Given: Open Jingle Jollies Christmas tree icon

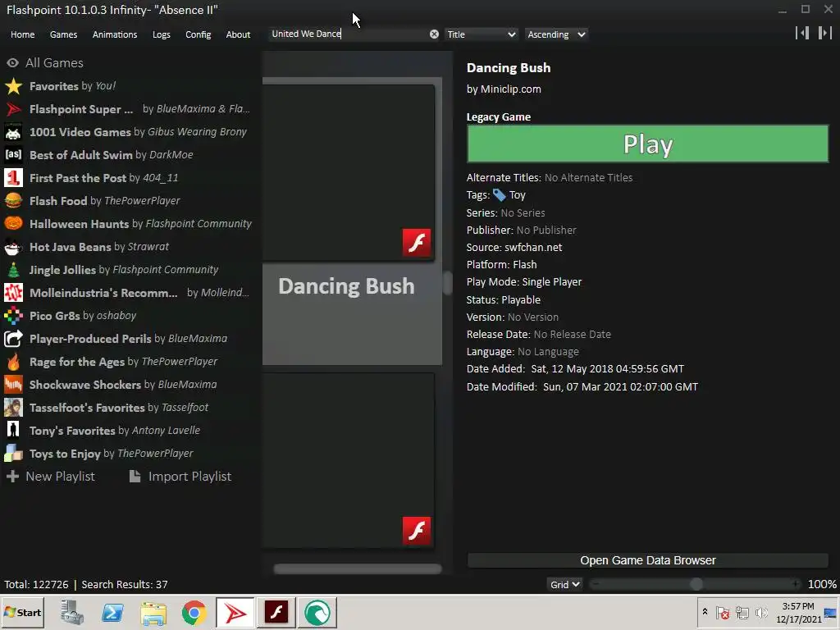Looking at the screenshot, I should (x=13, y=270).
